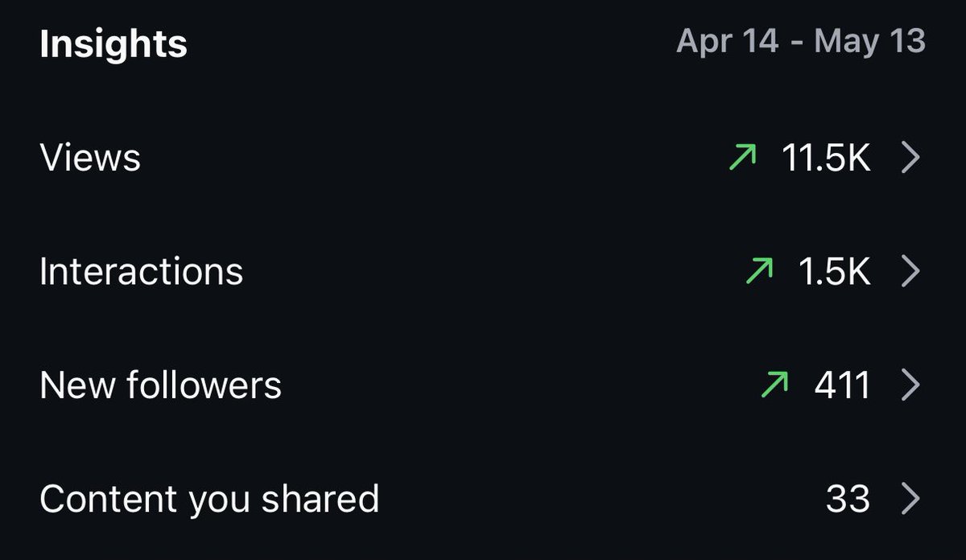This screenshot has width=966, height=560.
Task: Open Views details via its chevron
Action: point(910,159)
